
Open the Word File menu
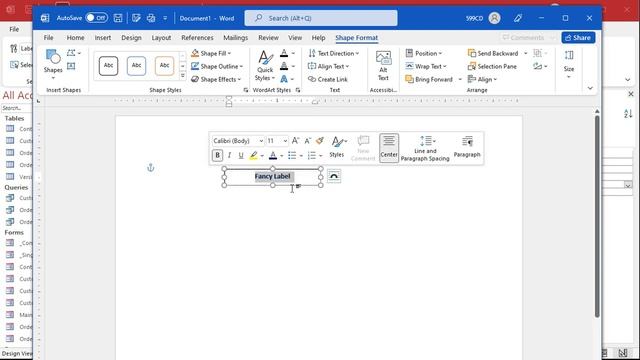tap(49, 38)
